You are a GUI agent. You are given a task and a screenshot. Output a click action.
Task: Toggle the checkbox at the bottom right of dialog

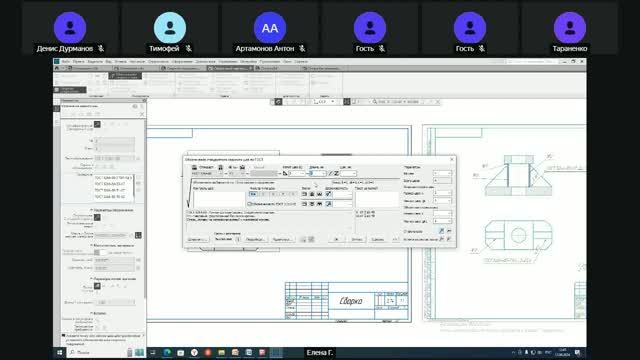click(406, 231)
